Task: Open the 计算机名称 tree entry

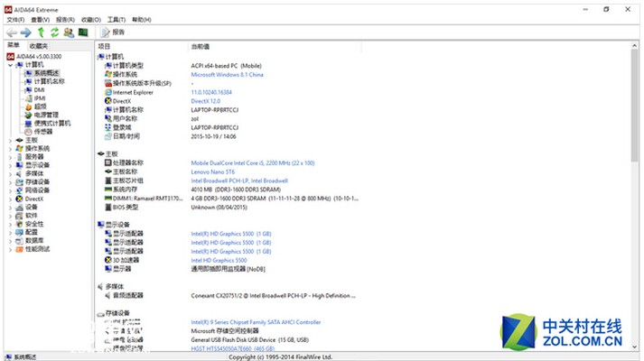Action: (49, 81)
